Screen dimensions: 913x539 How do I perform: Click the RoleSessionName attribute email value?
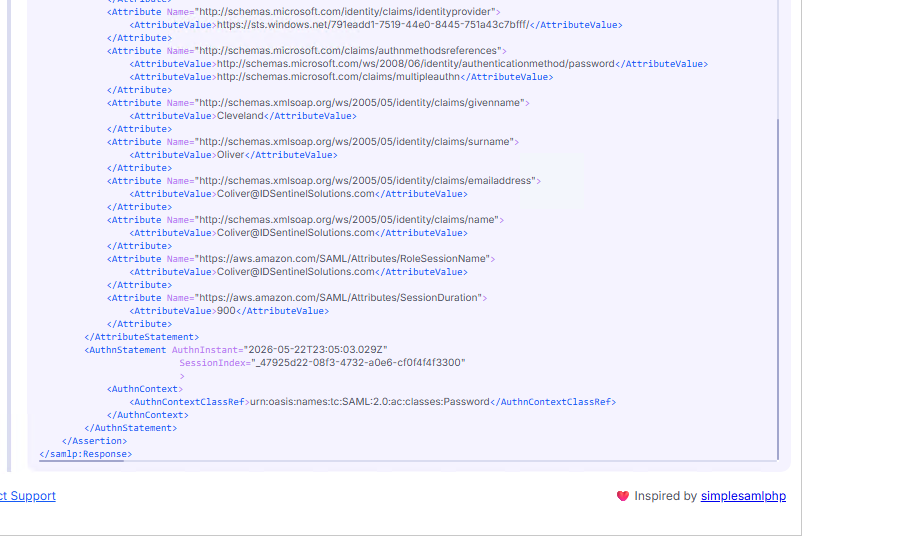pyautogui.click(x=296, y=272)
